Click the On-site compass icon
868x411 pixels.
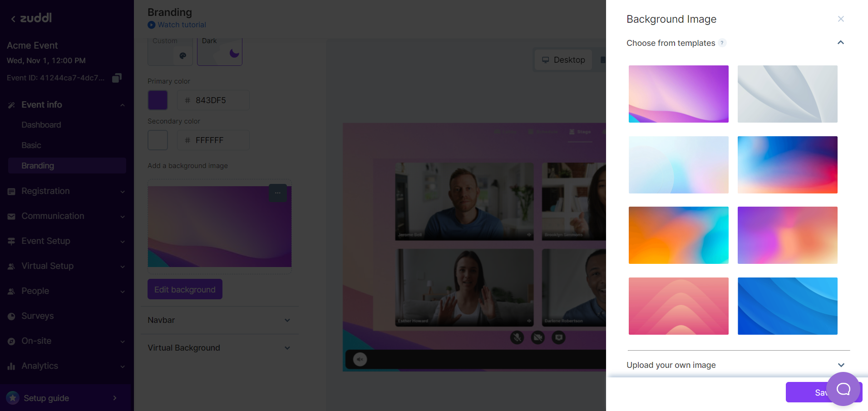point(12,341)
